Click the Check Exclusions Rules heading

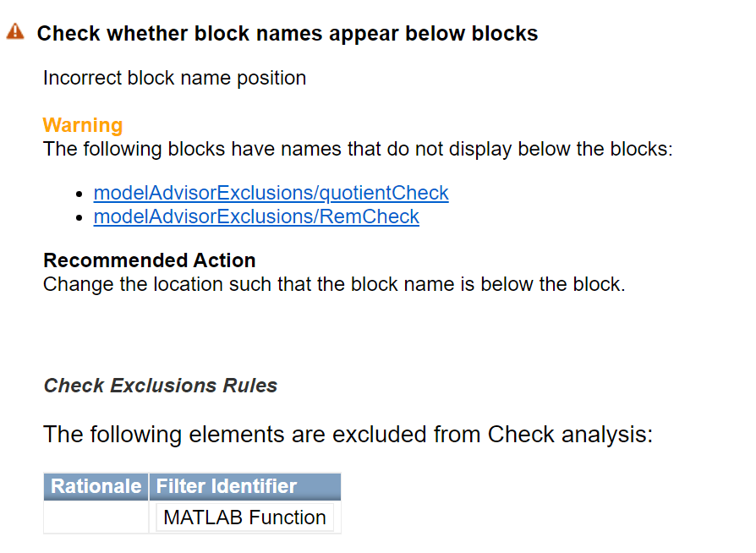click(x=160, y=386)
